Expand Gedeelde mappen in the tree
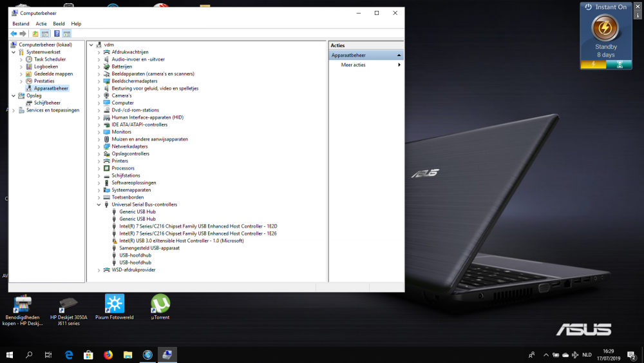The width and height of the screenshot is (644, 363). click(21, 74)
